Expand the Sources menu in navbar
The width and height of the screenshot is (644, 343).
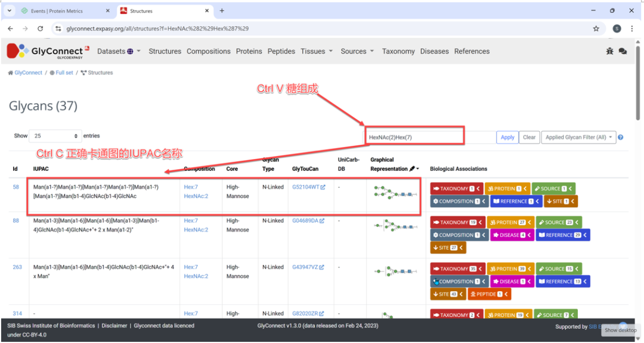357,51
